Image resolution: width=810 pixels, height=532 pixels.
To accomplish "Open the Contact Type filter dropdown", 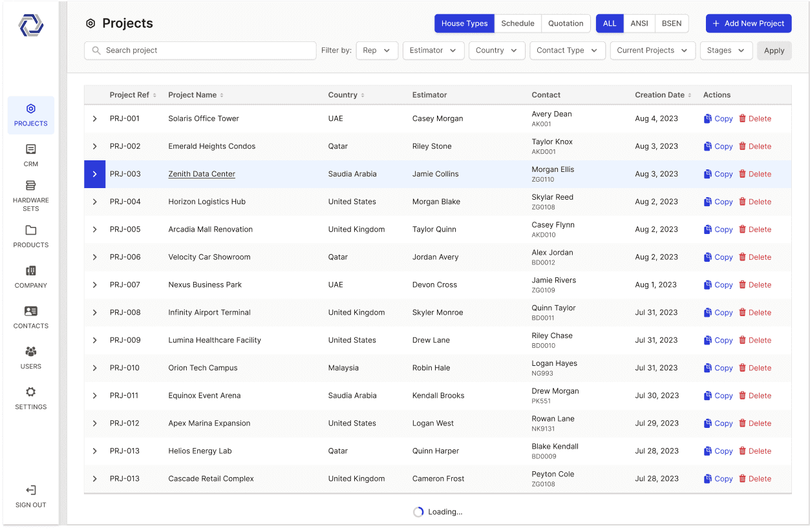I will [x=567, y=50].
